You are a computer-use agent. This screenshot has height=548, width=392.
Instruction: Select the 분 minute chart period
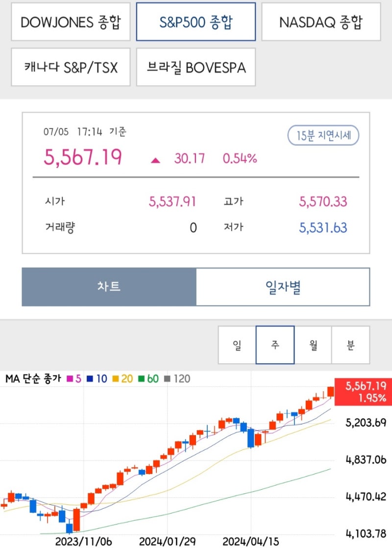351,345
